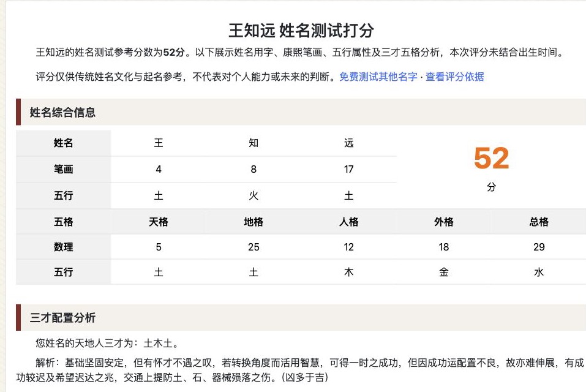Click the 水 element under 总格
This screenshot has height=392, width=586.
click(539, 272)
